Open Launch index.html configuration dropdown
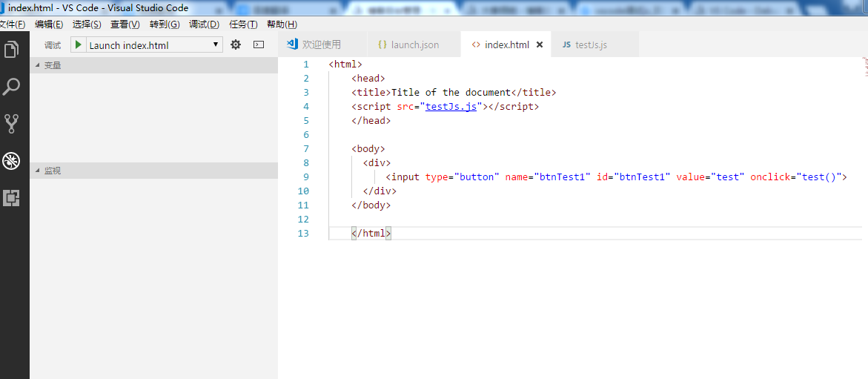Viewport: 868px width, 379px height. (x=155, y=45)
